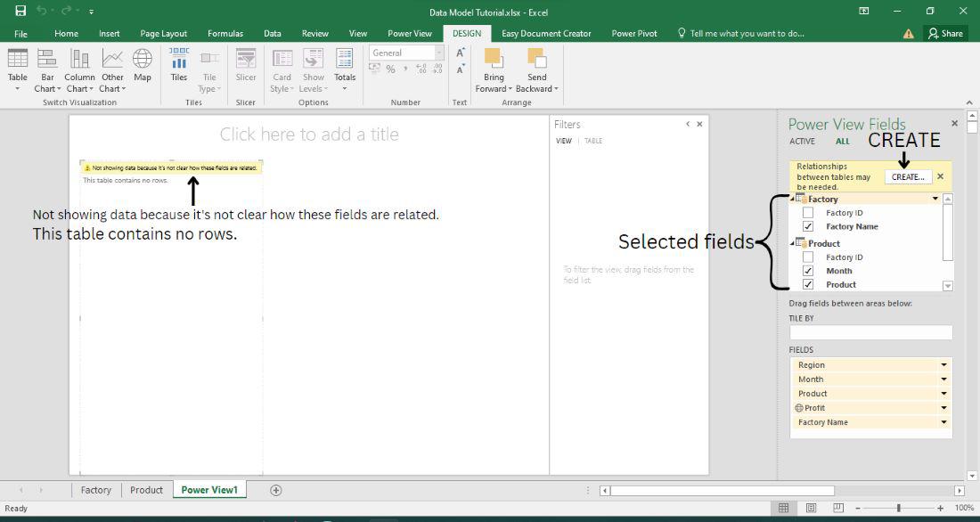Open the Power Pivot ribbon tab

coord(633,34)
